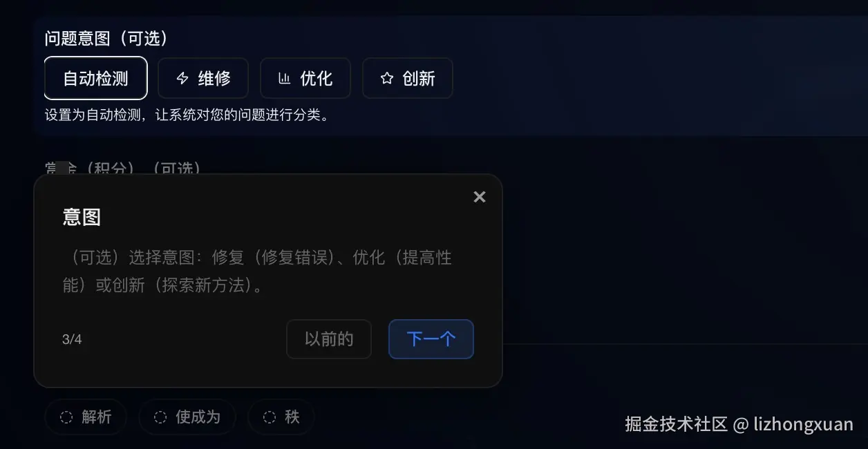Close the 意图 tour popup with X
This screenshot has height=449, width=868.
point(480,197)
